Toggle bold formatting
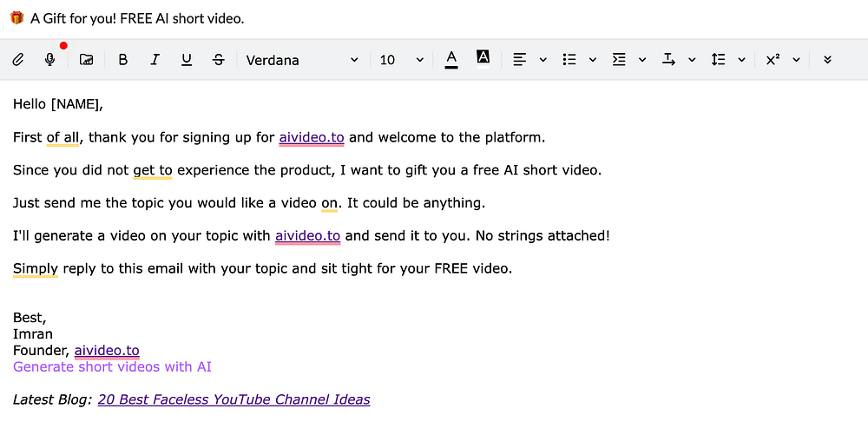868x422 pixels. click(x=123, y=60)
